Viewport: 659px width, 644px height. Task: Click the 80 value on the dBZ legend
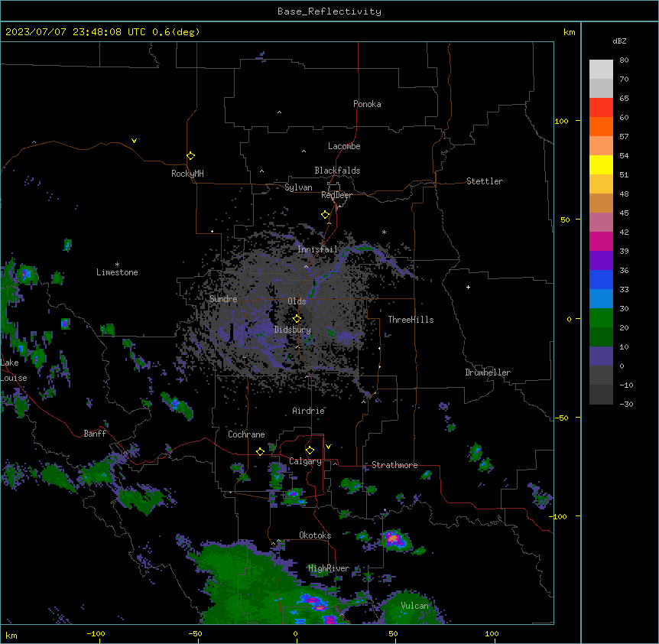[624, 60]
